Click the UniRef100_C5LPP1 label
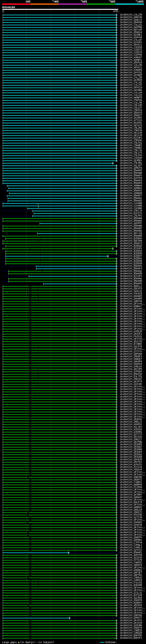Image resolution: width=146 pixels, height=644 pixels. coord(131,216)
